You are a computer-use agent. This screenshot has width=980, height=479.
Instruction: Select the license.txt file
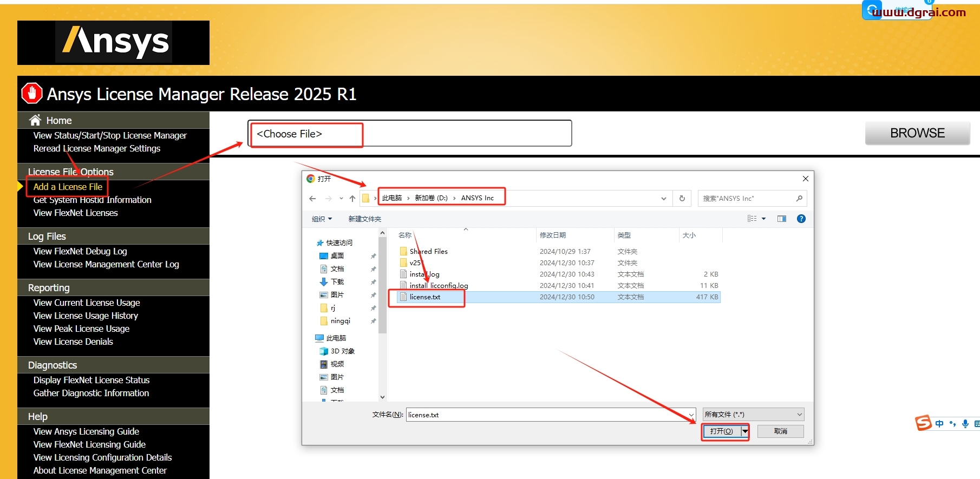click(x=425, y=297)
